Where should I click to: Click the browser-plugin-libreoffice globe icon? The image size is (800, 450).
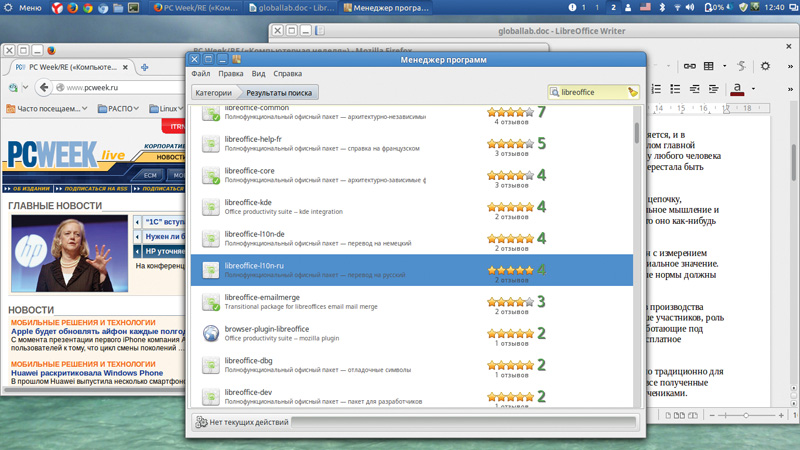coord(211,333)
